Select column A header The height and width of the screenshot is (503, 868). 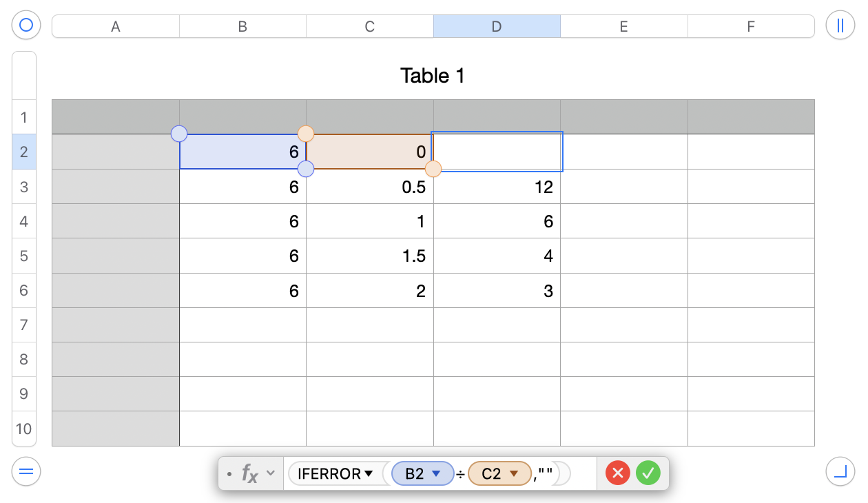click(116, 27)
